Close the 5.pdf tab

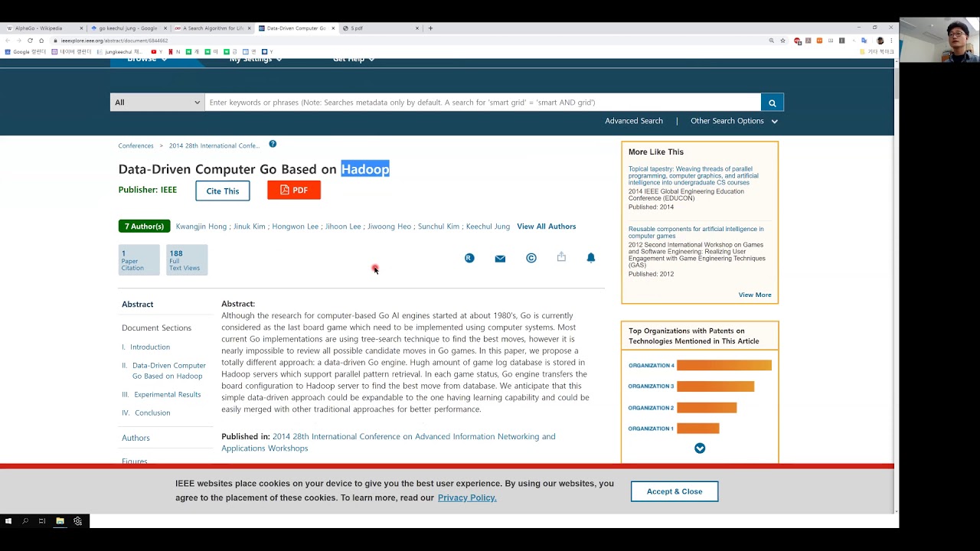coord(417,28)
